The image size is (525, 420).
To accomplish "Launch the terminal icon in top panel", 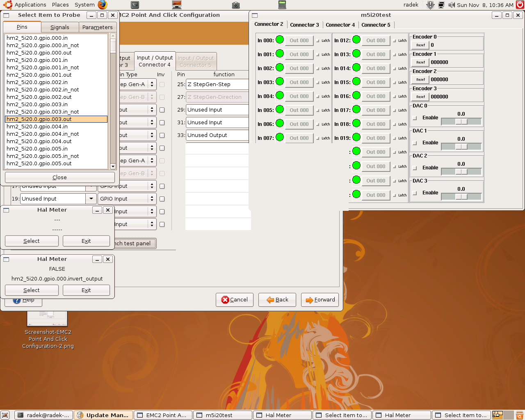I will [135, 5].
